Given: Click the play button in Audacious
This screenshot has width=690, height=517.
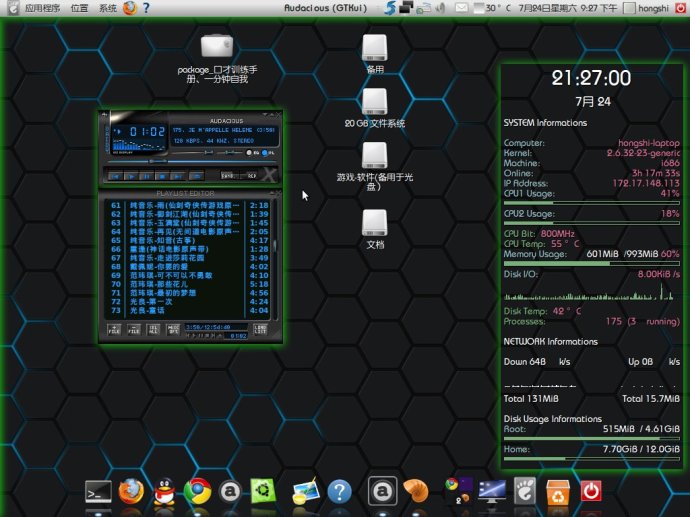Looking at the screenshot, I should click(133, 176).
